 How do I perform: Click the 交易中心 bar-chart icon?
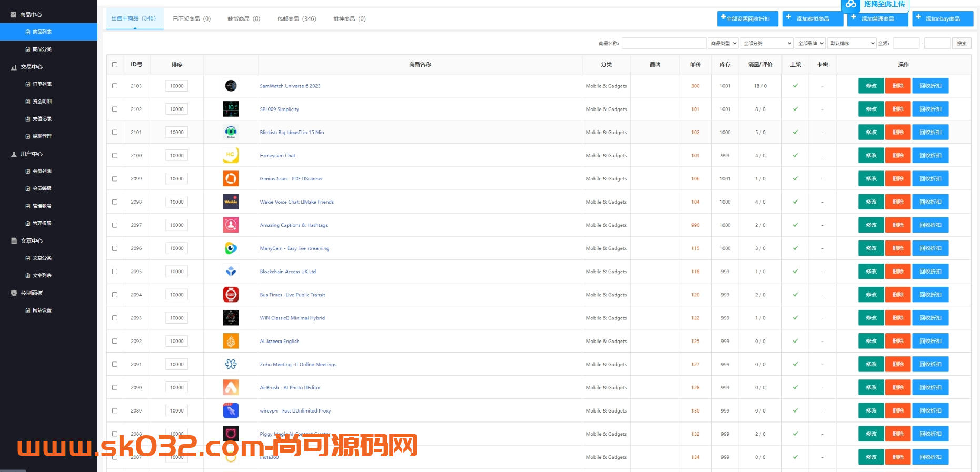point(14,67)
